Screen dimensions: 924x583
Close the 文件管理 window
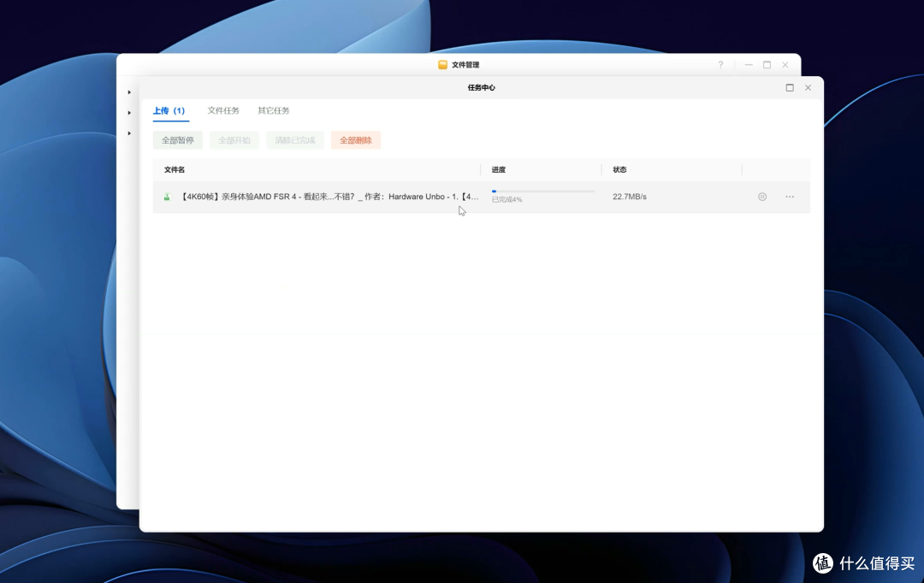click(785, 65)
